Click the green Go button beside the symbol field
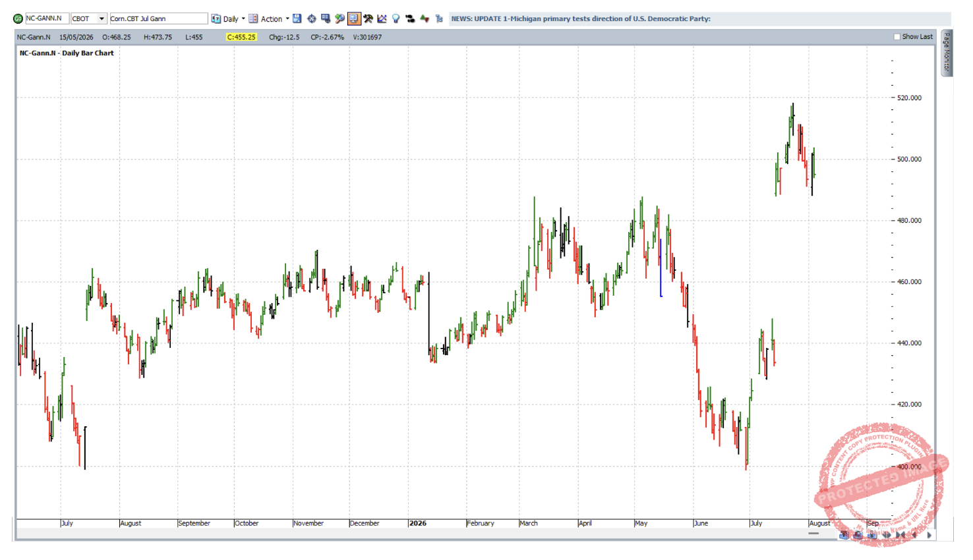Viewport: 973px width, 560px height. [18, 18]
